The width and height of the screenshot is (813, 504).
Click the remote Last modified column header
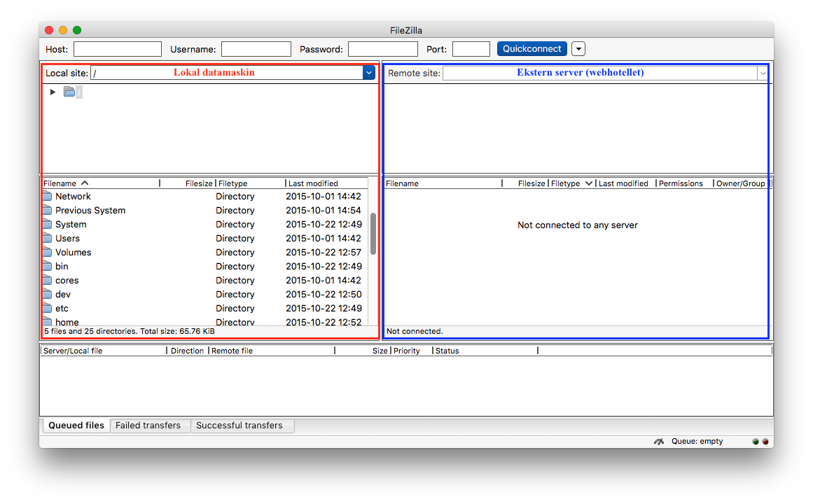click(x=626, y=183)
